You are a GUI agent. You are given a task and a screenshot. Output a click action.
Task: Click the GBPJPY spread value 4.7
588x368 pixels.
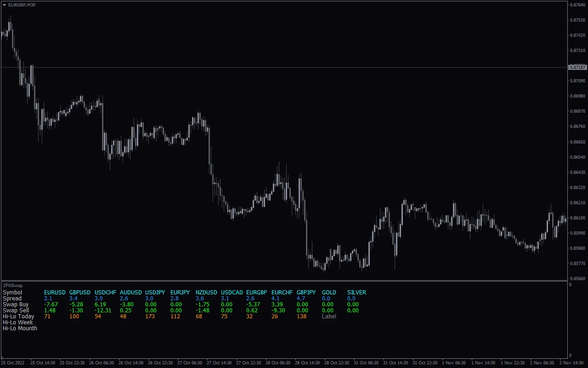[300, 299]
